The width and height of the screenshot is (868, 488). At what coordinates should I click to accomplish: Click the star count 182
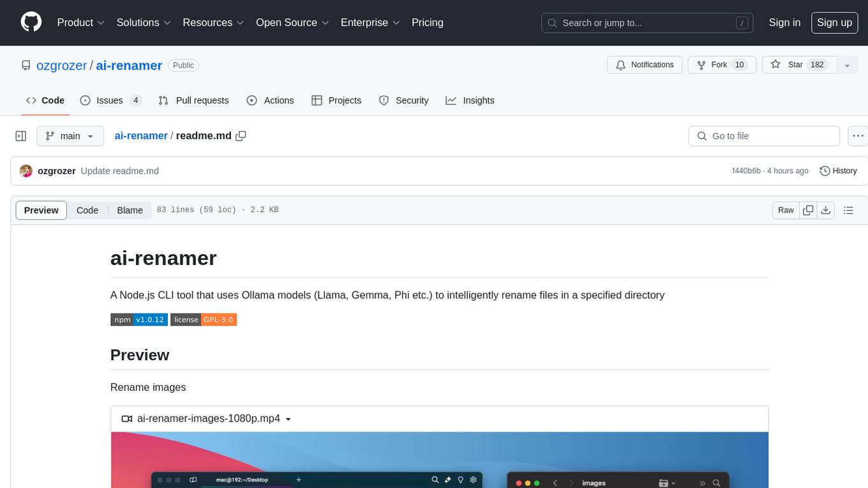pos(817,65)
